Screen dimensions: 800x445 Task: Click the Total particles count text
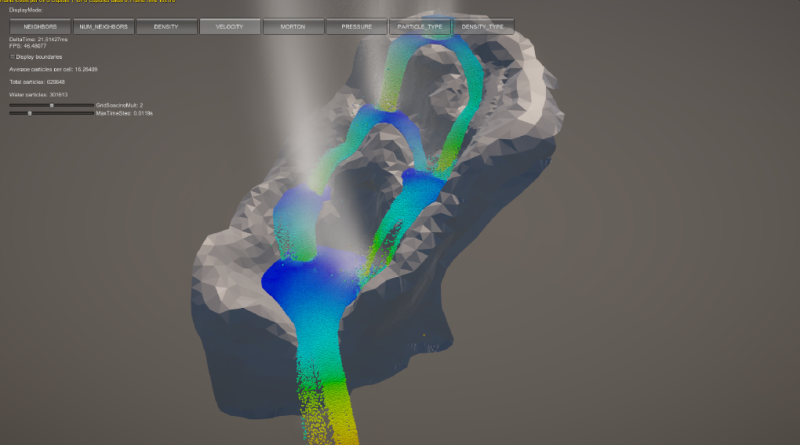tap(38, 83)
